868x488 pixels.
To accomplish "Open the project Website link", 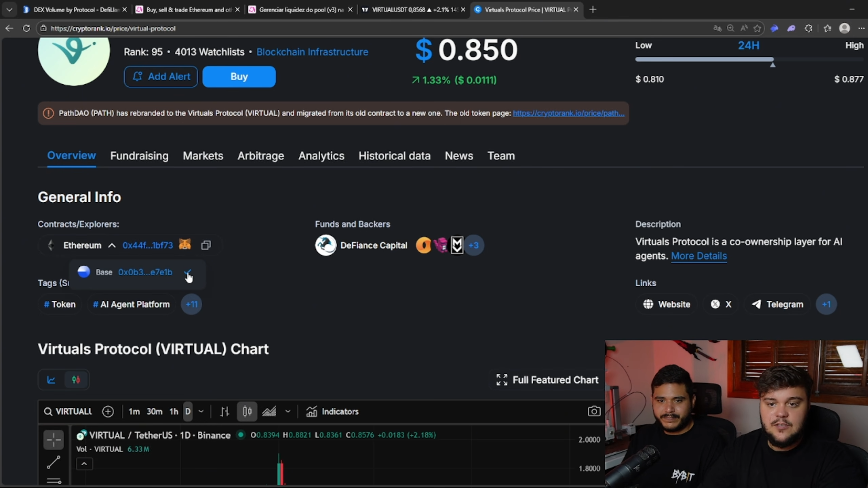I will (x=667, y=304).
